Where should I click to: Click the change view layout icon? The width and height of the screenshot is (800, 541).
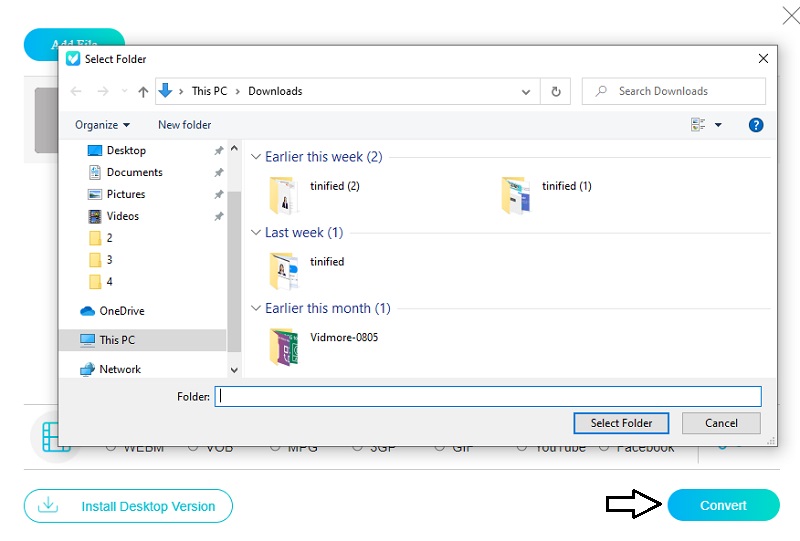tap(698, 125)
